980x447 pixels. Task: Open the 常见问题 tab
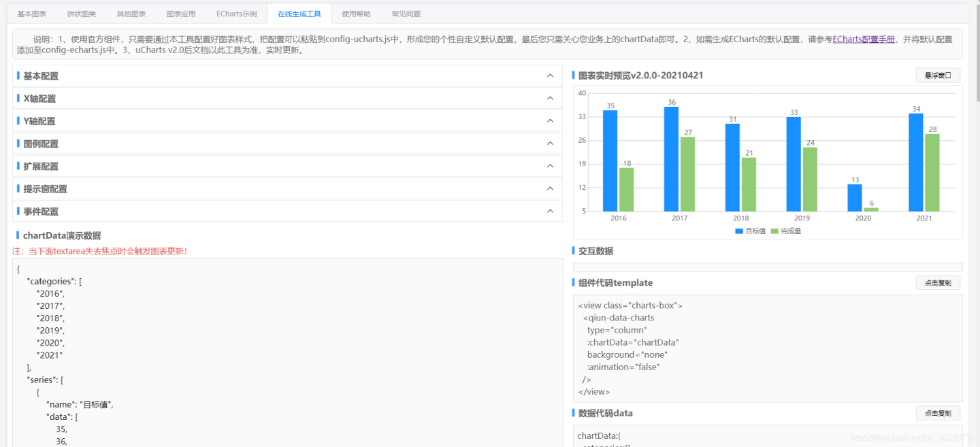click(406, 13)
